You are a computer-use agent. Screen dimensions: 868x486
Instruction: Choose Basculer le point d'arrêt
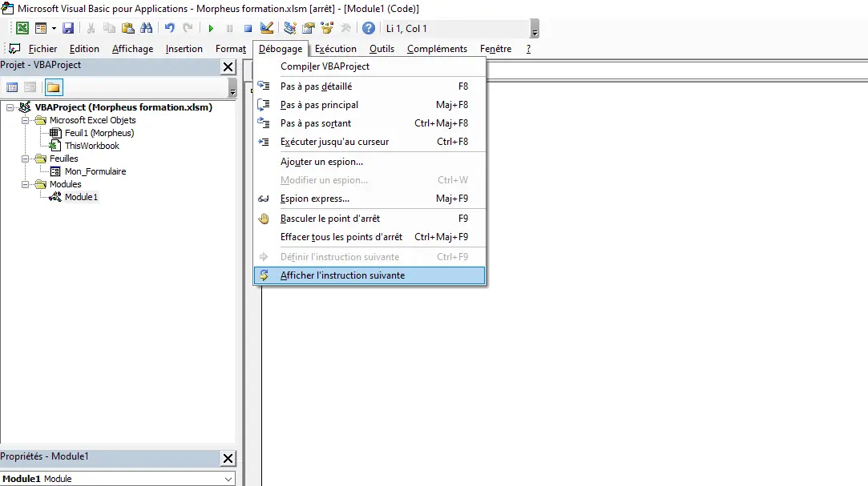369,219
